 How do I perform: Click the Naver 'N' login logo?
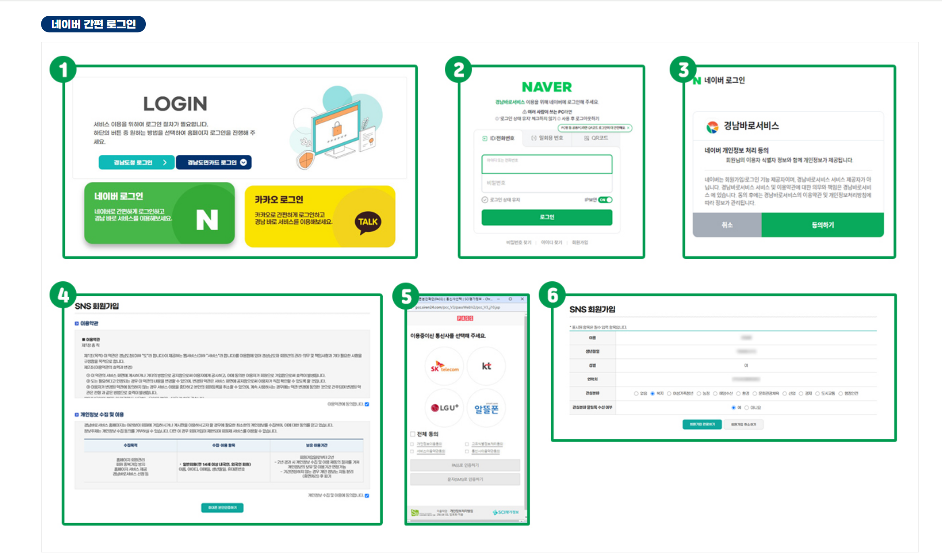[x=207, y=220]
